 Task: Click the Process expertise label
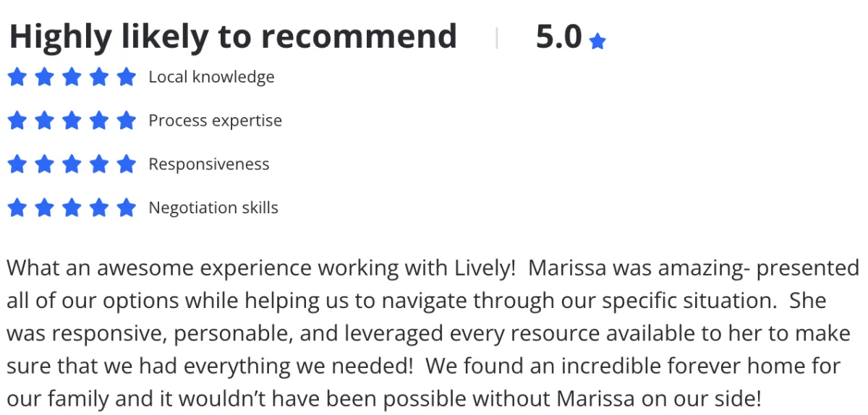(215, 121)
